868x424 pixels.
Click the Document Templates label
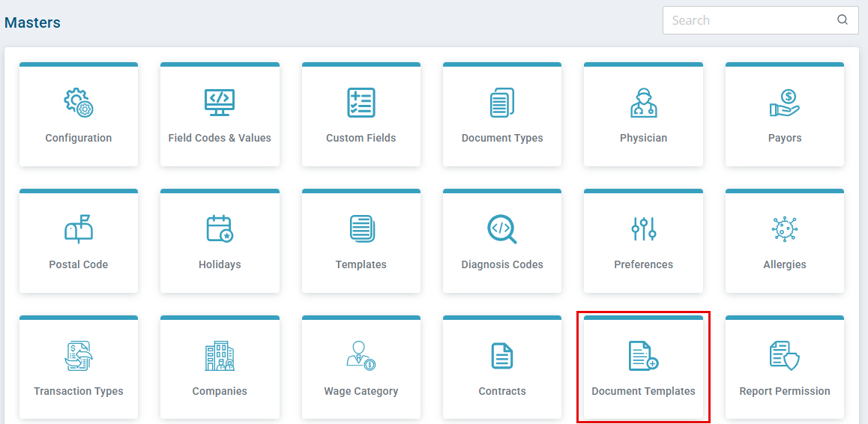[x=643, y=391]
